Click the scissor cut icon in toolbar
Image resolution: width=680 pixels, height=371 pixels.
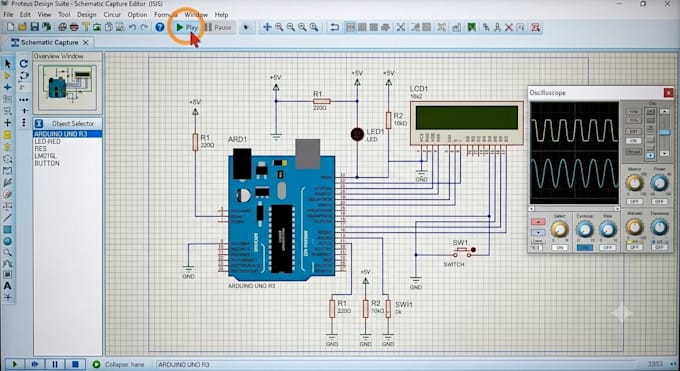[x=401, y=27]
